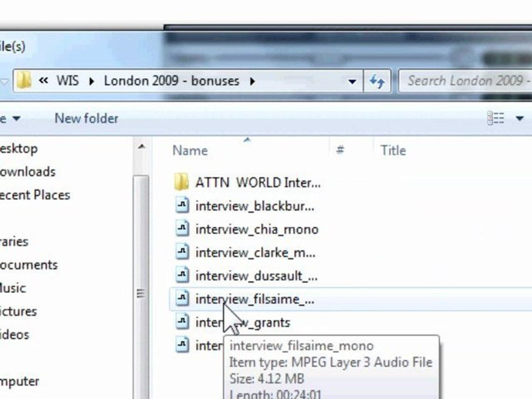Select Music in the navigation pane
This screenshot has height=399, width=532.
coord(13,288)
